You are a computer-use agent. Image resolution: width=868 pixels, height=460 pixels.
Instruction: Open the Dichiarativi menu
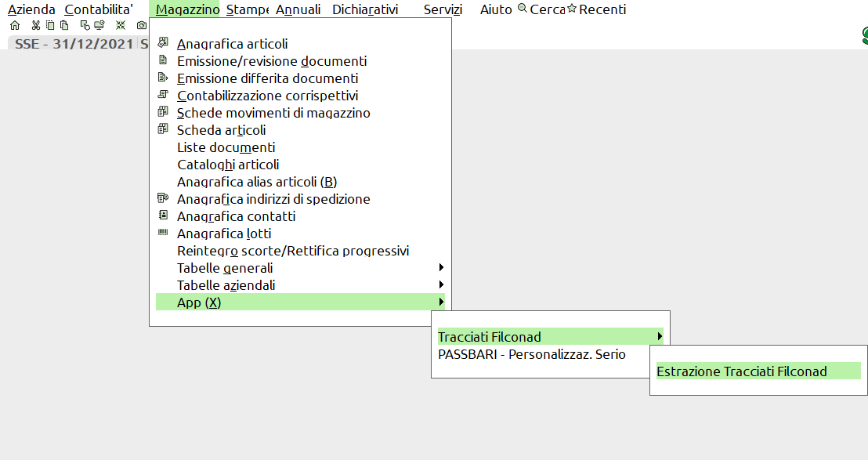pos(364,10)
